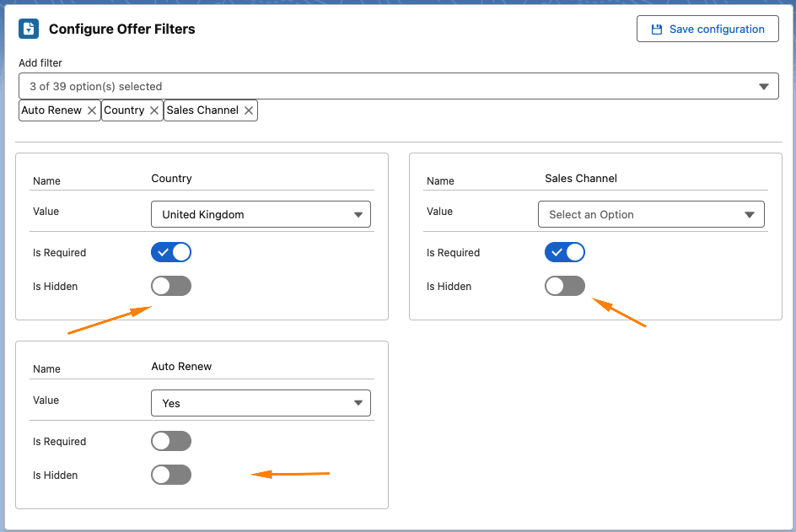Open the Add filter multi-select dropdown
Viewport: 796px width, 532px height.
[398, 86]
